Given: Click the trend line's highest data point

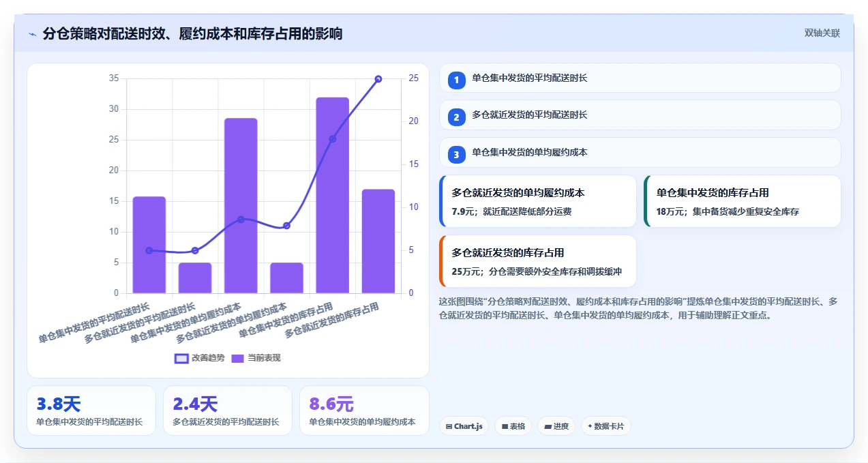Looking at the screenshot, I should [378, 79].
